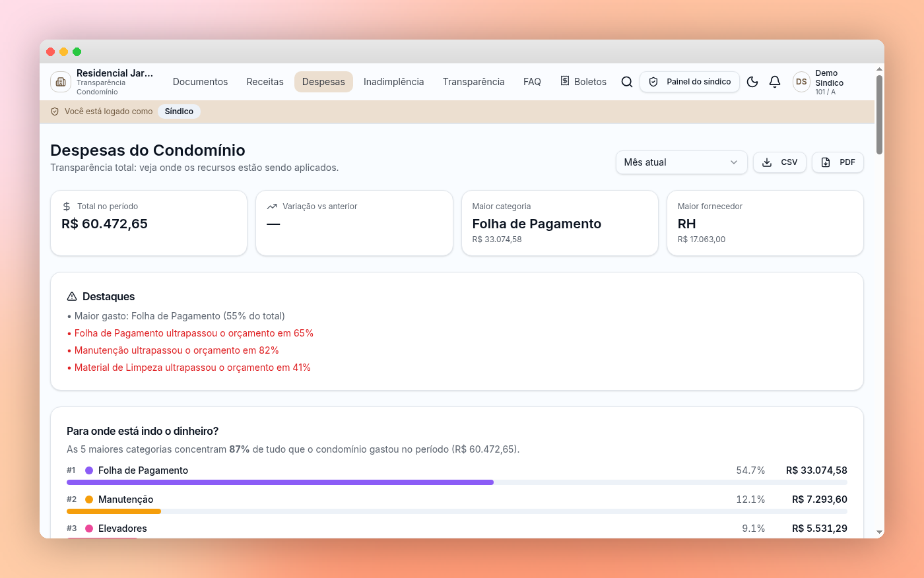This screenshot has width=924, height=578.
Task: Export expenses as PDF
Action: (838, 162)
